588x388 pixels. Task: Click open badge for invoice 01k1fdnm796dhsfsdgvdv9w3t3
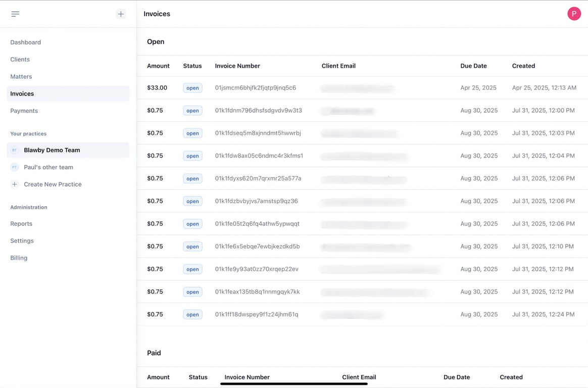192,111
